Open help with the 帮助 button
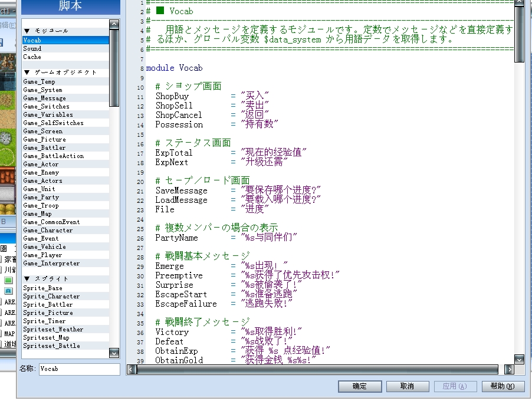Image resolution: width=532 pixels, height=401 pixels. point(503,386)
